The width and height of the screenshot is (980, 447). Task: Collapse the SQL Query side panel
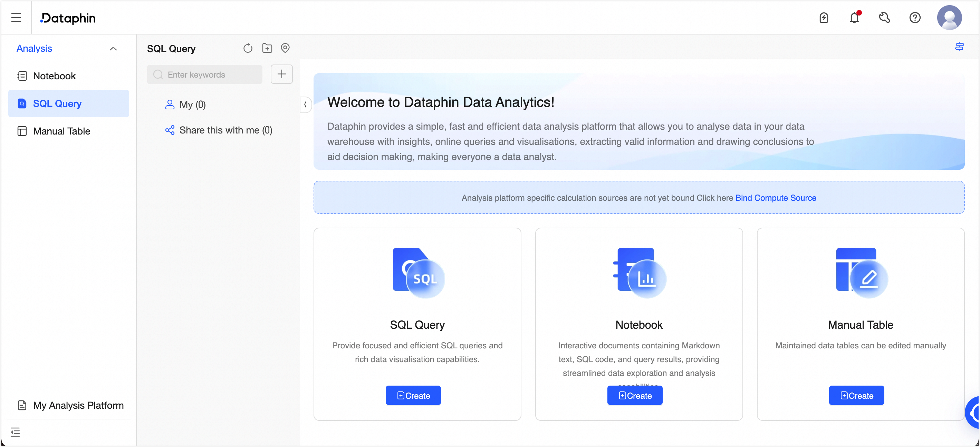[305, 105]
